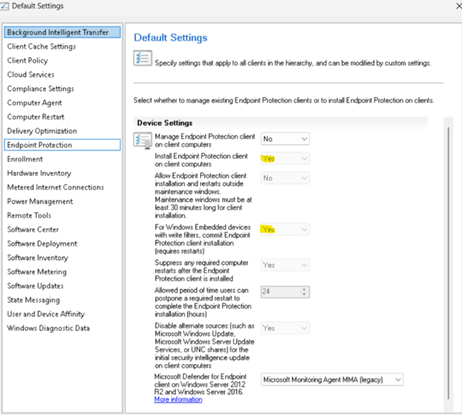Viewport: 462px width, 415px height.
Task: Select Software Updates settings
Action: pyautogui.click(x=35, y=286)
